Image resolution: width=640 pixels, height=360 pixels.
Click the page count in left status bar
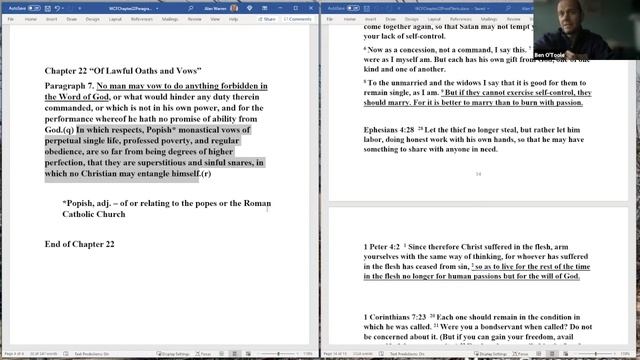coord(14,354)
